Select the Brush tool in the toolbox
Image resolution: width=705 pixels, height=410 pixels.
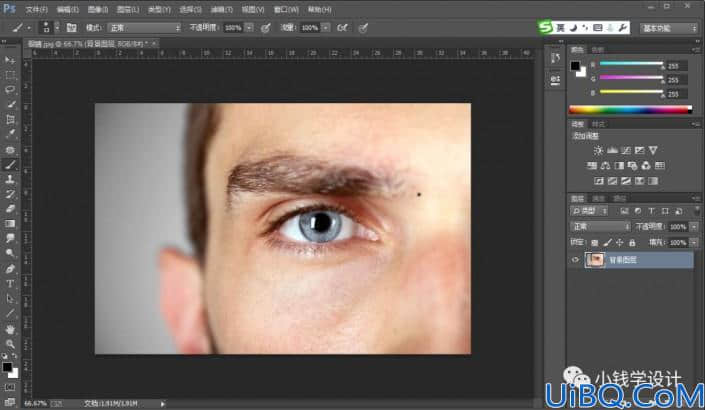click(x=10, y=165)
